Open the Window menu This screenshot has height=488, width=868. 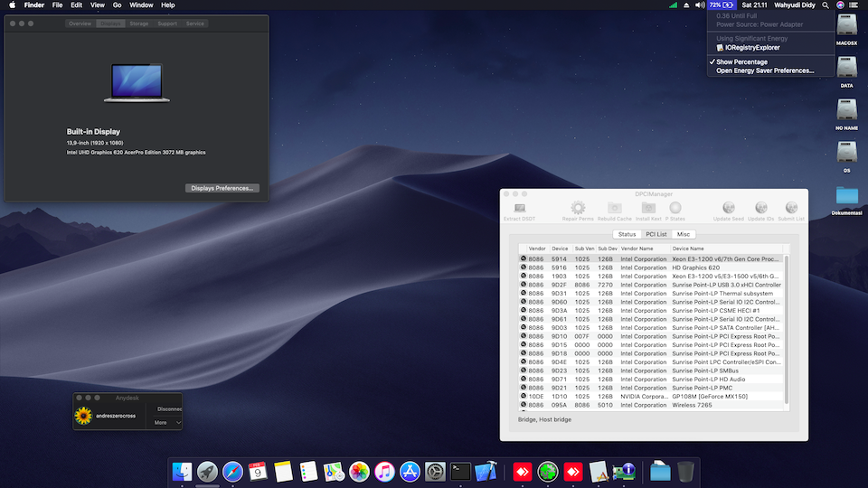141,5
